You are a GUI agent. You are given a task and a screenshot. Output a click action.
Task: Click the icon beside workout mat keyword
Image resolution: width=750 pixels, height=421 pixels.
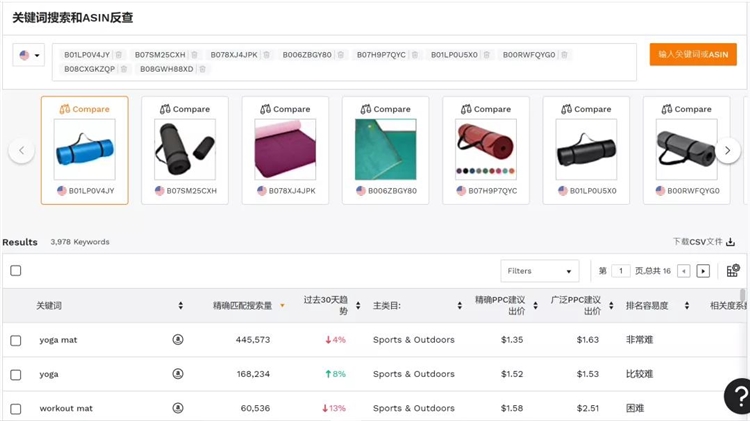(178, 408)
